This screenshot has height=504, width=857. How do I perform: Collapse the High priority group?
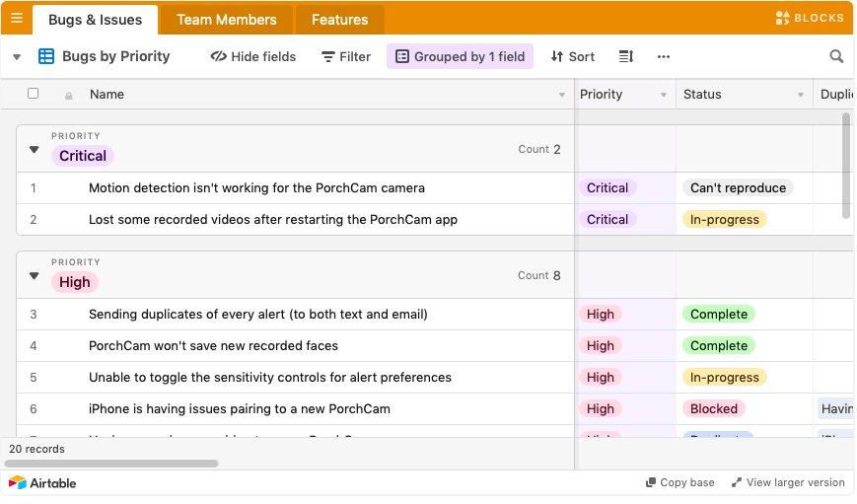tap(34, 276)
